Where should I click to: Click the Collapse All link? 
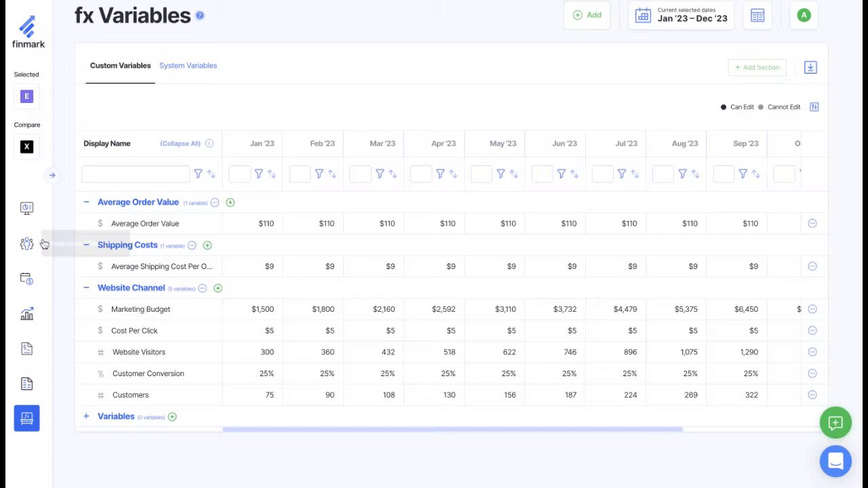click(x=180, y=144)
